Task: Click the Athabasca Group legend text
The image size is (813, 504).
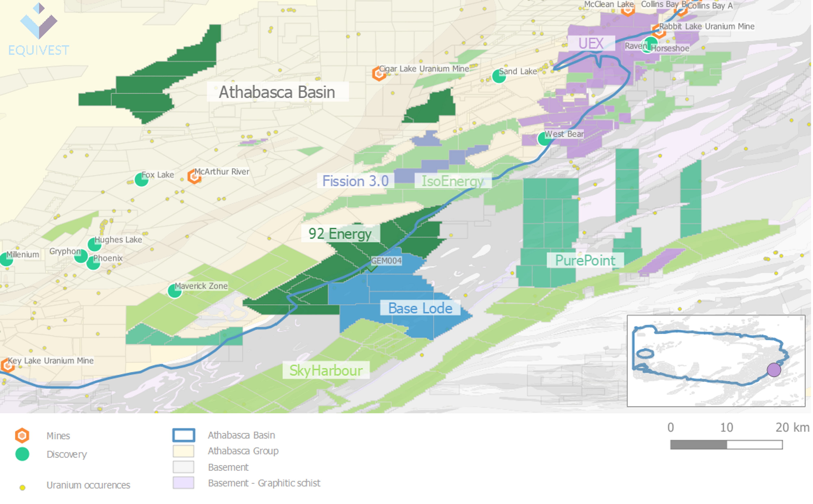Action: click(243, 451)
